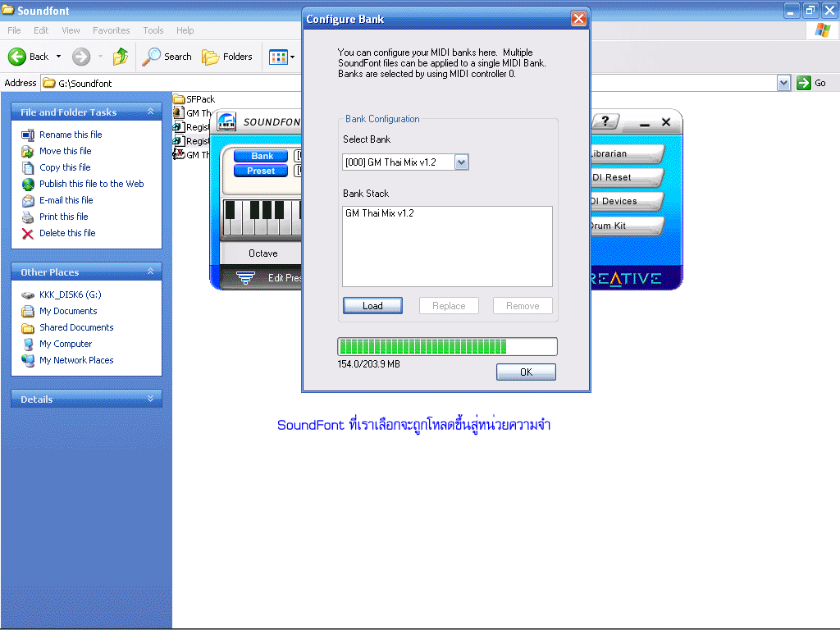The height and width of the screenshot is (630, 840).
Task: Click the SoundFont app logo icon
Action: 226,121
